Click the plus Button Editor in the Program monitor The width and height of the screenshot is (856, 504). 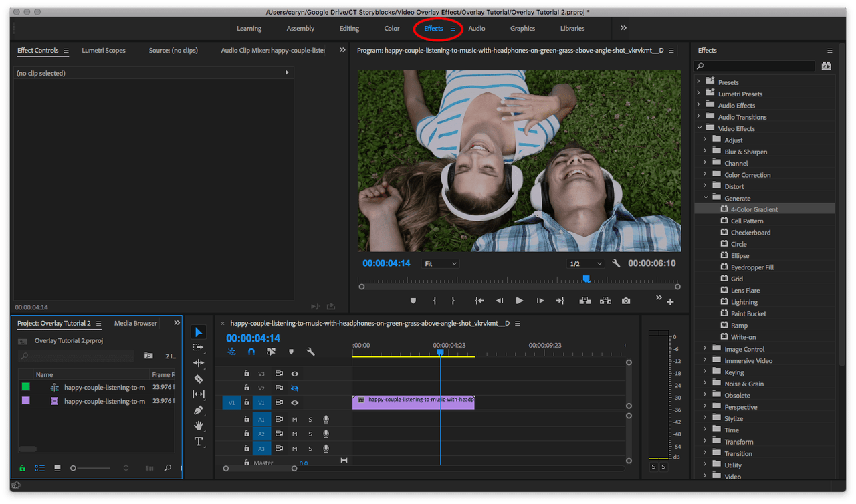(x=671, y=301)
